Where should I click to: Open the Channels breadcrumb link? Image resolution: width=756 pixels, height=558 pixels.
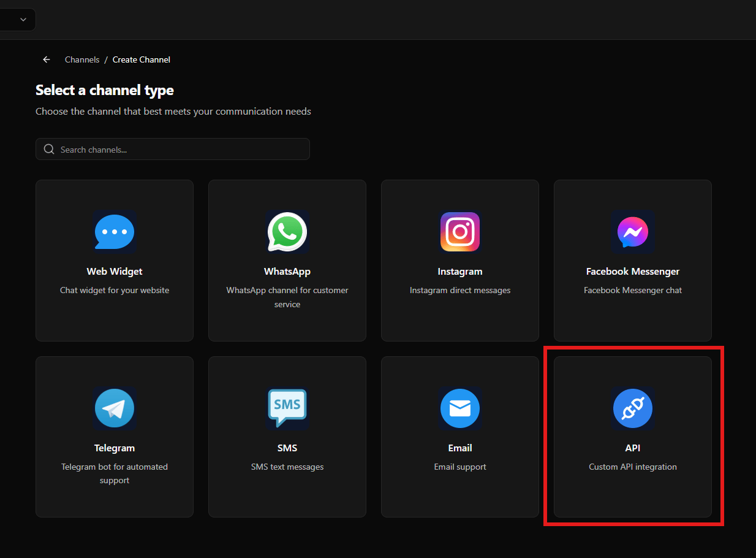click(82, 59)
